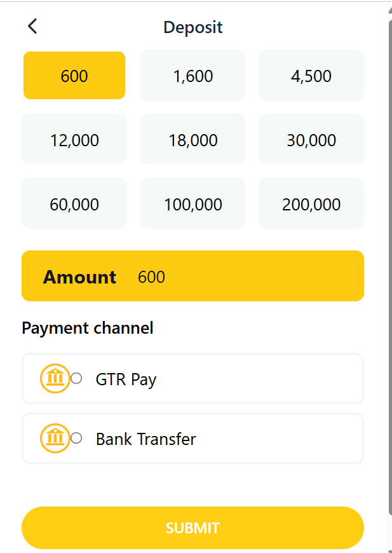Viewport: 392px width, 553px height.
Task: Pick the 4,500 deposit amount
Action: click(311, 76)
